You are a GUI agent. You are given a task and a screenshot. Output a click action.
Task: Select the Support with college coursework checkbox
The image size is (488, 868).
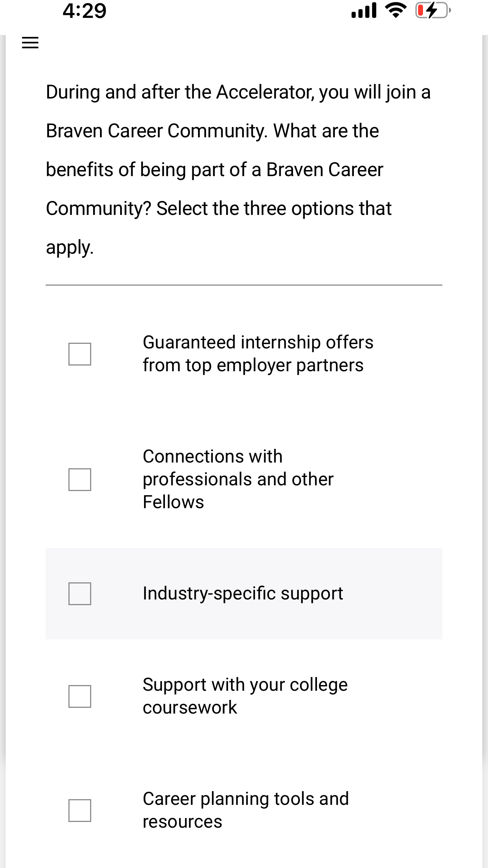80,696
